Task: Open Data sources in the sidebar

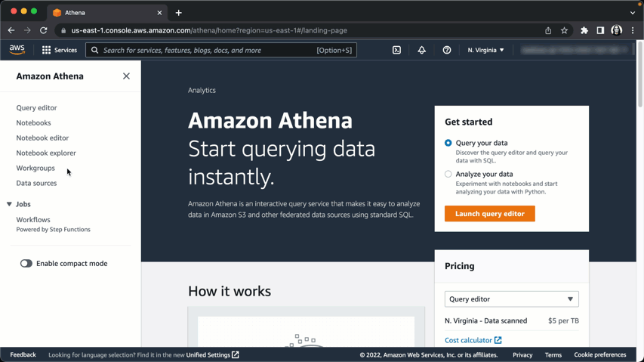Action: tap(36, 183)
